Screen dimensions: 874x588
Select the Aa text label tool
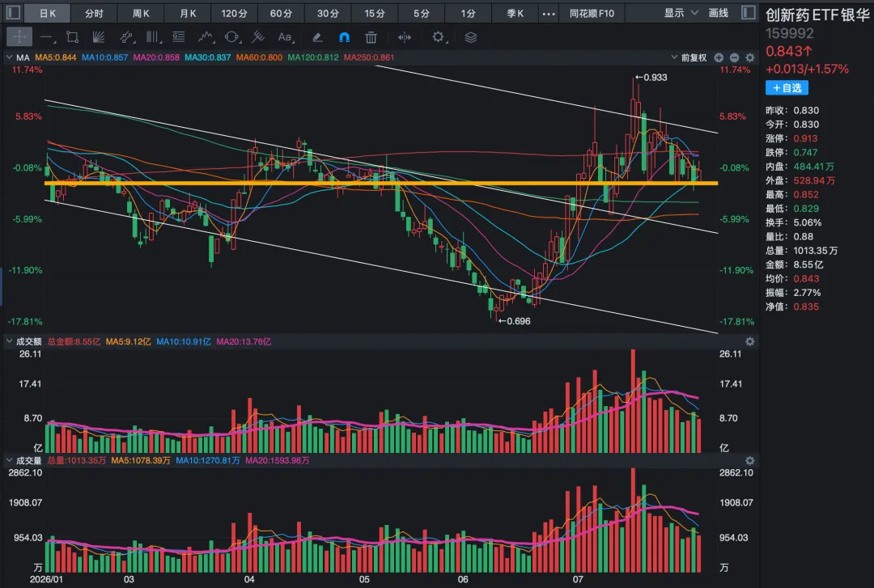pos(286,37)
